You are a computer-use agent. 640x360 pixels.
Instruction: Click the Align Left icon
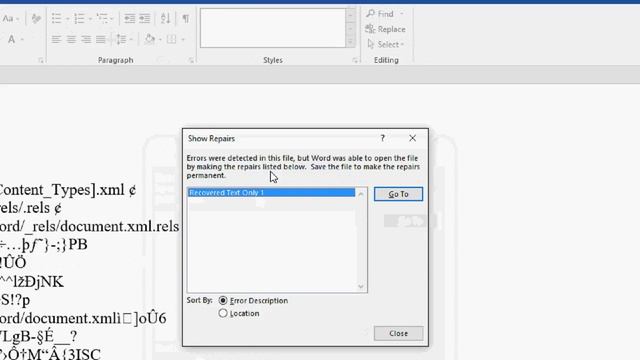point(56,40)
